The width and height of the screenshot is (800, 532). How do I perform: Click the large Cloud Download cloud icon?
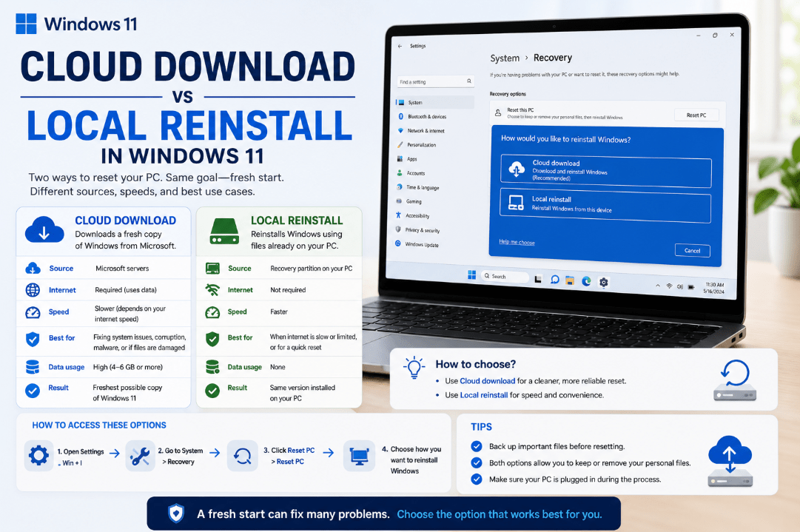point(44,229)
